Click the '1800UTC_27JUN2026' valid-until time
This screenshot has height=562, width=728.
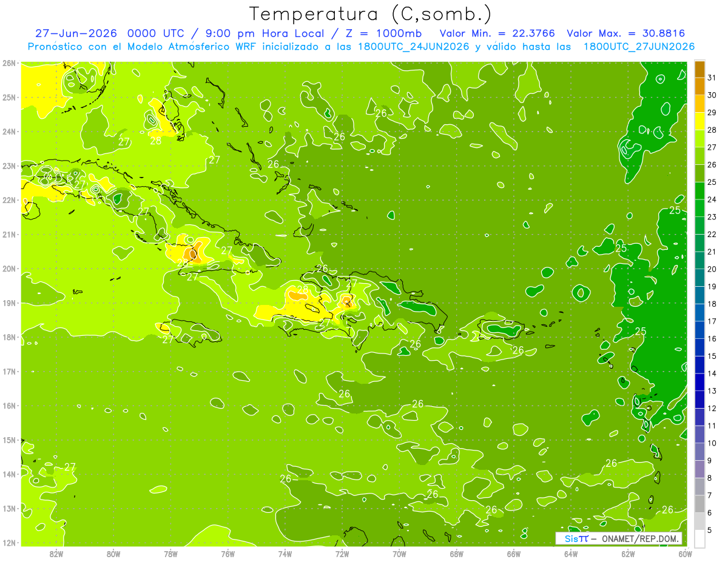tap(639, 47)
